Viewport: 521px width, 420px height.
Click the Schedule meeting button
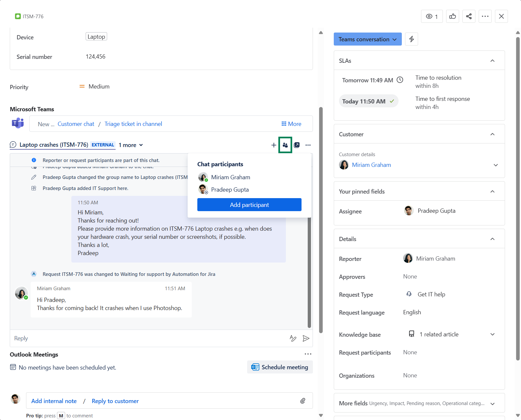click(x=280, y=367)
